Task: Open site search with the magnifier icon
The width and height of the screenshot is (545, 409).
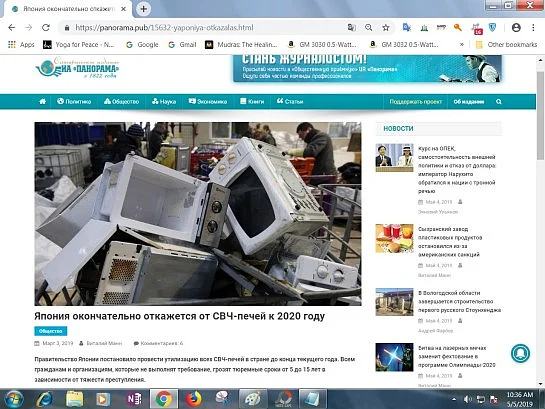Action: point(499,102)
